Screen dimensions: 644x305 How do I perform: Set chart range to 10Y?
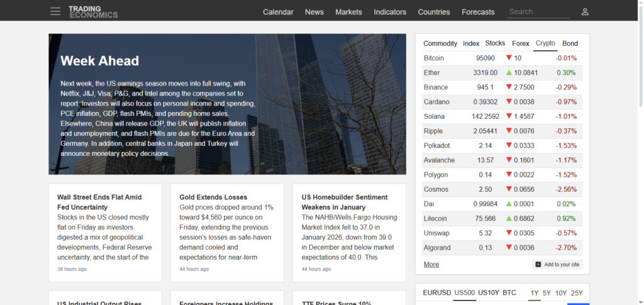(561, 293)
